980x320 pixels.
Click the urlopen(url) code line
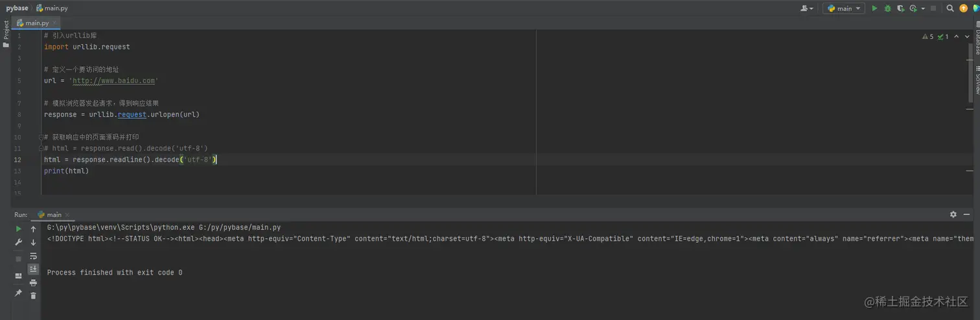[122, 115]
